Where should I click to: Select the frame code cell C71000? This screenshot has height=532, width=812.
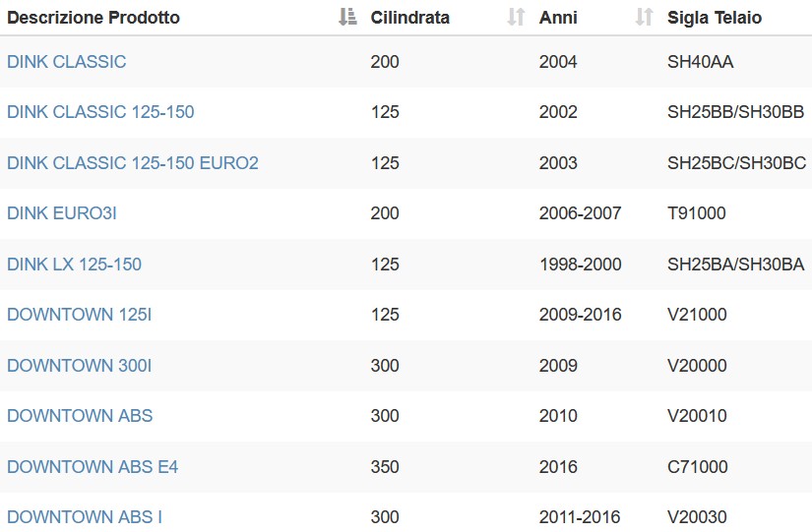coord(698,467)
